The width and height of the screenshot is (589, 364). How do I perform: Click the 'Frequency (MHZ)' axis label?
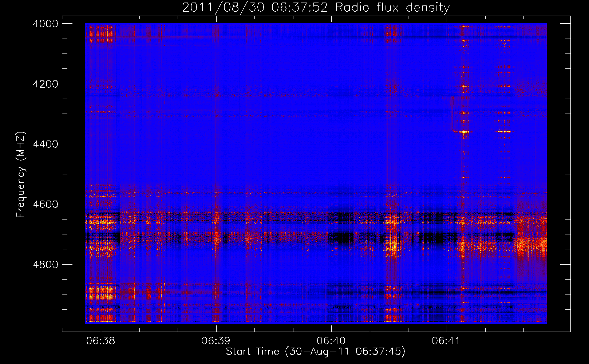(21, 175)
